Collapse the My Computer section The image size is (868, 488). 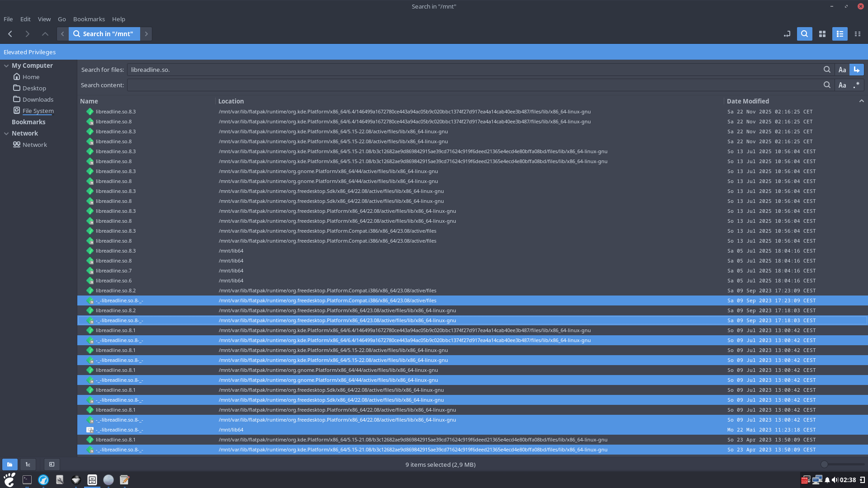pos(6,66)
